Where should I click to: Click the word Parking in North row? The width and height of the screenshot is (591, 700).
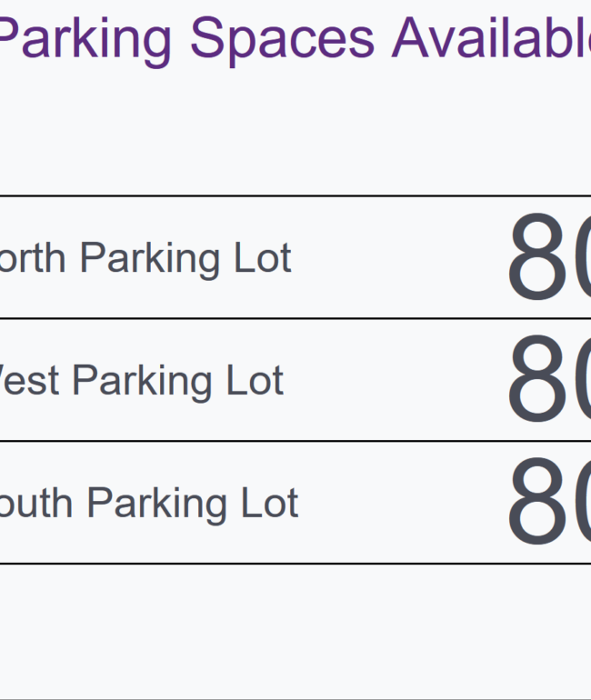tap(149, 259)
